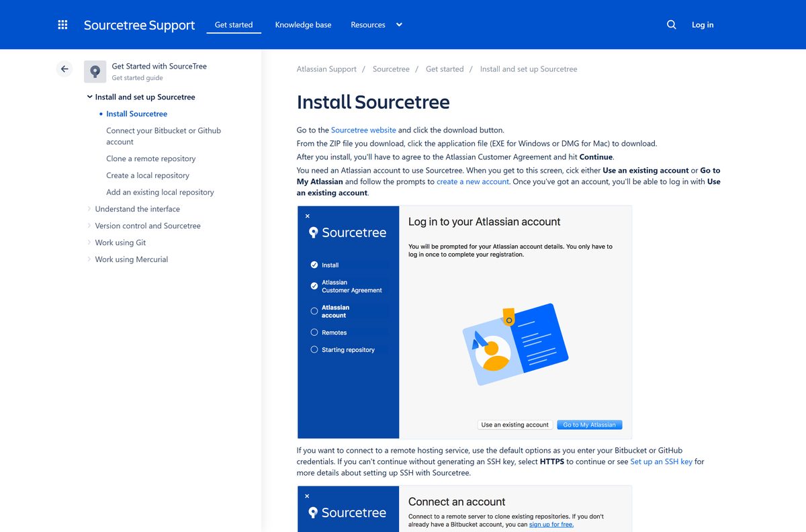Click the Install Sourcetree page heading
806x532 pixels.
pyautogui.click(x=373, y=102)
